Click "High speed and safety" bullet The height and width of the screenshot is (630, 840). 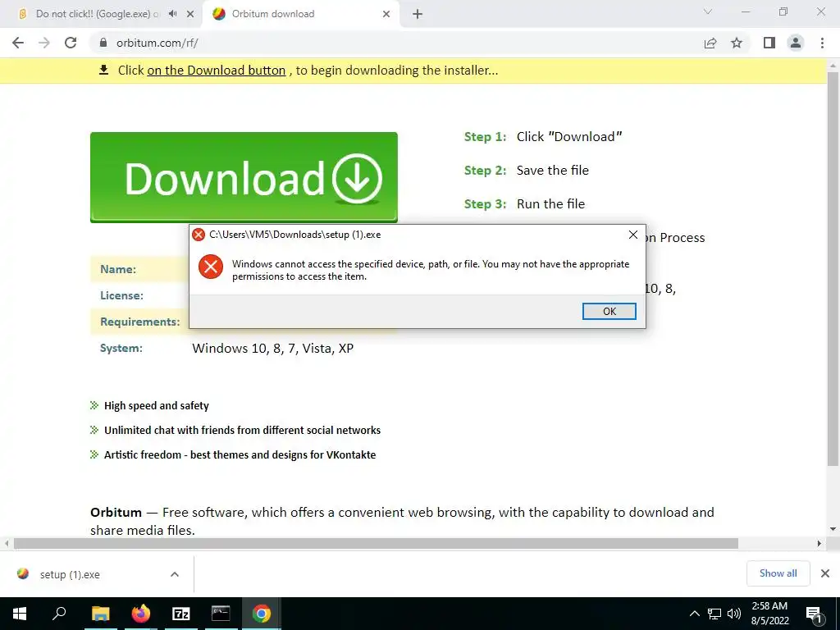157,405
